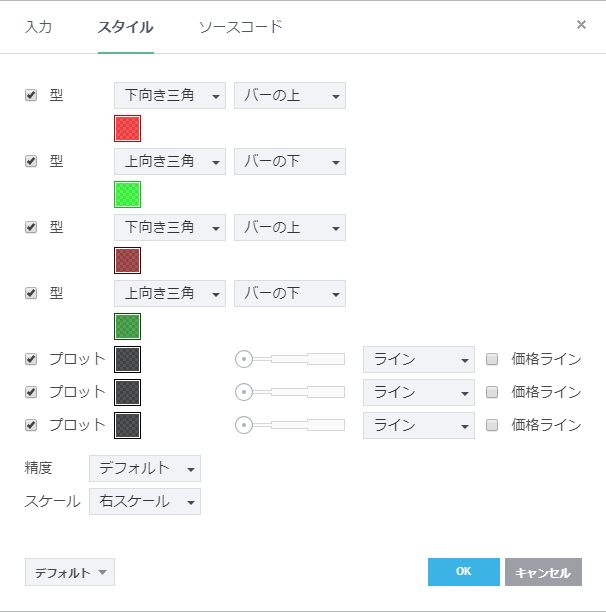Click the third プロット dark color swatch
Viewport: 606px width, 612px height.
point(128,425)
